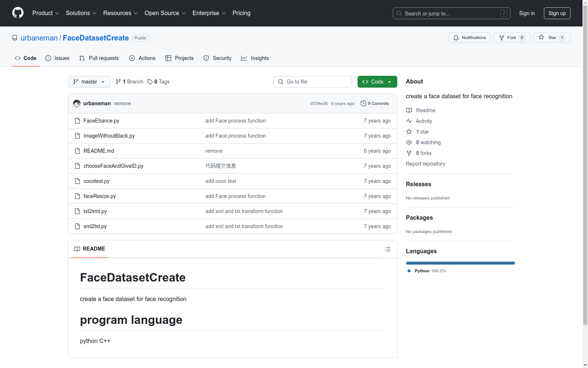Open the Insights tab

click(x=255, y=58)
